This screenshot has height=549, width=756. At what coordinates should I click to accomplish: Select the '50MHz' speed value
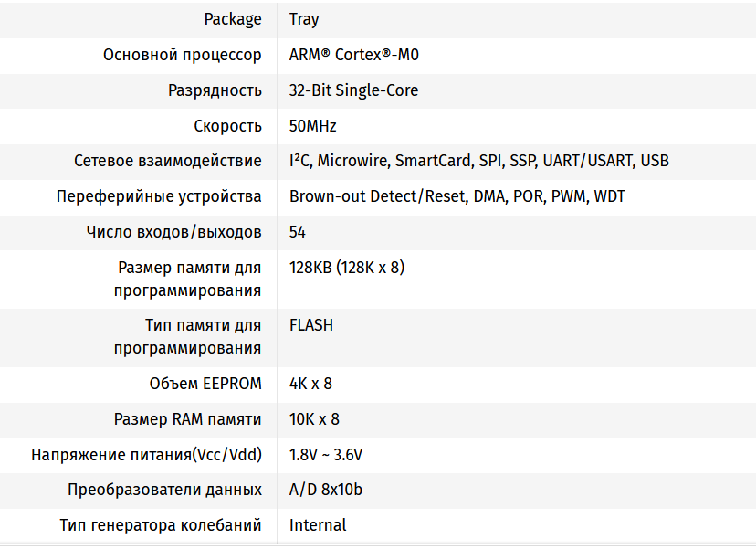[x=313, y=126]
